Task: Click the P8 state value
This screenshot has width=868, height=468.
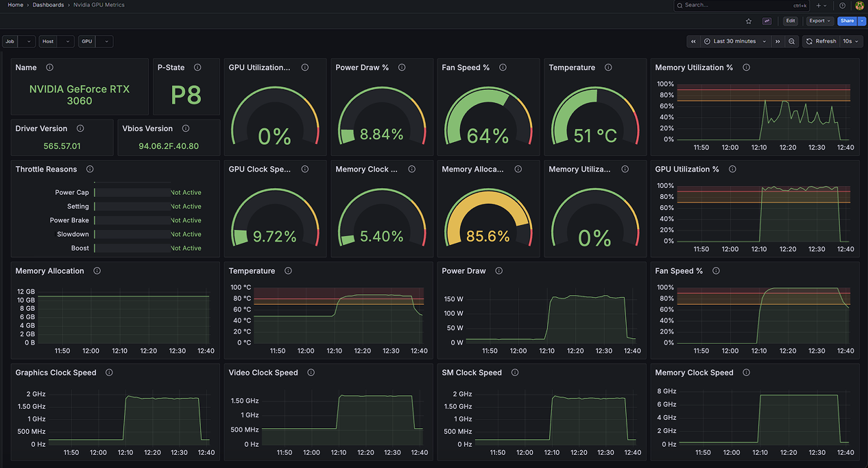Action: click(186, 95)
